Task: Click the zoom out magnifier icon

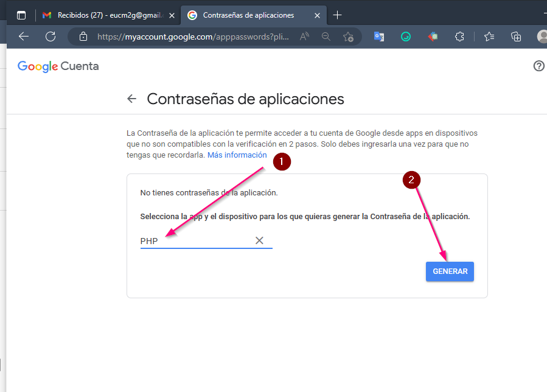Action: (x=326, y=37)
